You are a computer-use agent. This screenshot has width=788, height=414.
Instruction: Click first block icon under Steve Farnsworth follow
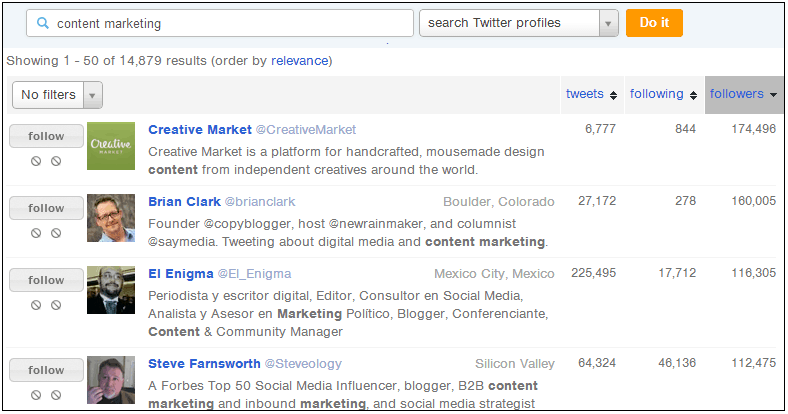[36, 395]
